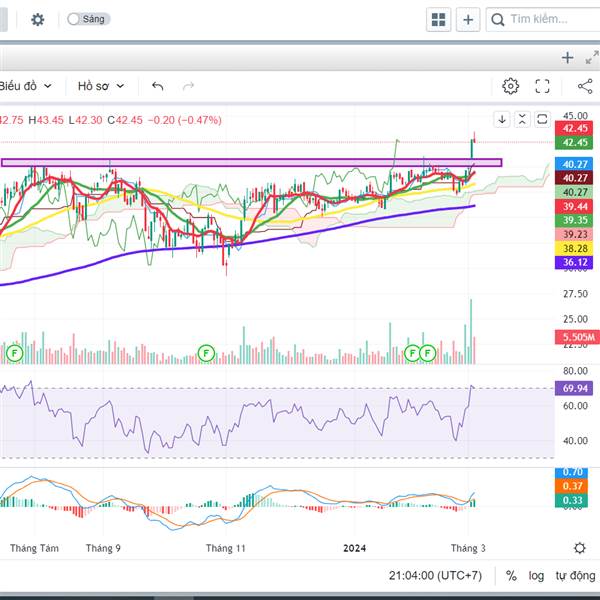Maximize the price pane
600x600 pixels.
tap(542, 119)
